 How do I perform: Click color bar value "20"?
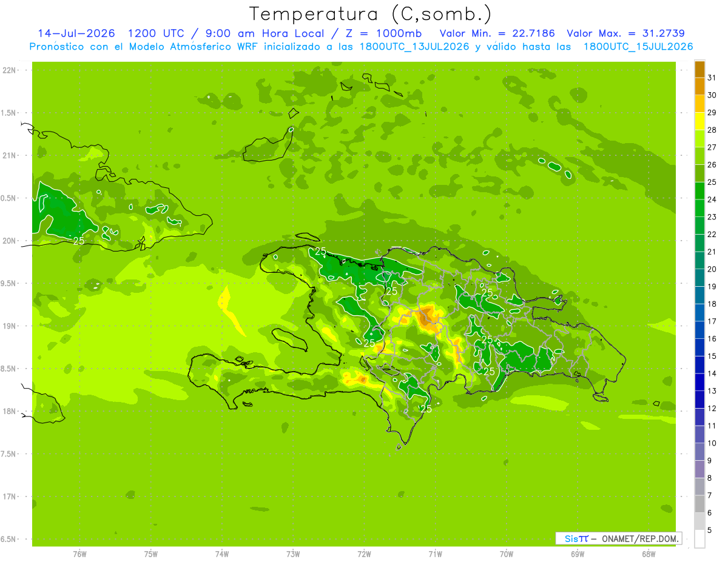pyautogui.click(x=712, y=269)
